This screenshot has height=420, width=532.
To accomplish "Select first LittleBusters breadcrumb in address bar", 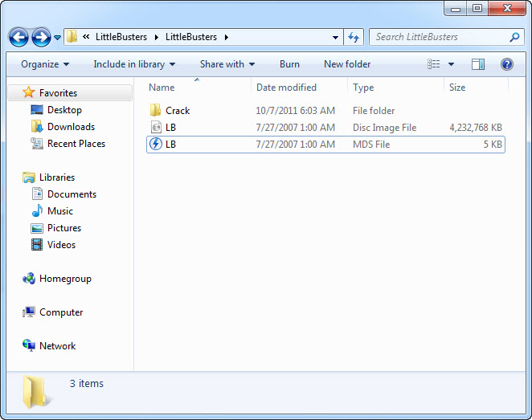I will (121, 37).
